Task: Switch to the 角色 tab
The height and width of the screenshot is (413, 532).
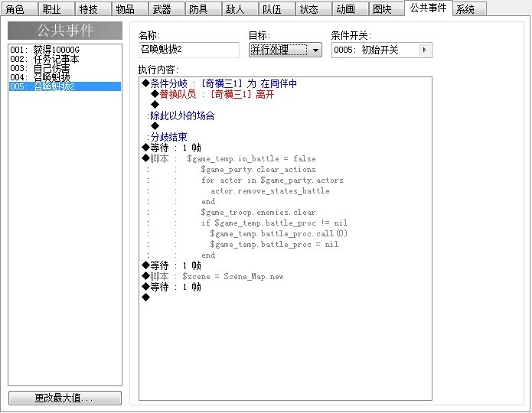Action: (x=18, y=9)
